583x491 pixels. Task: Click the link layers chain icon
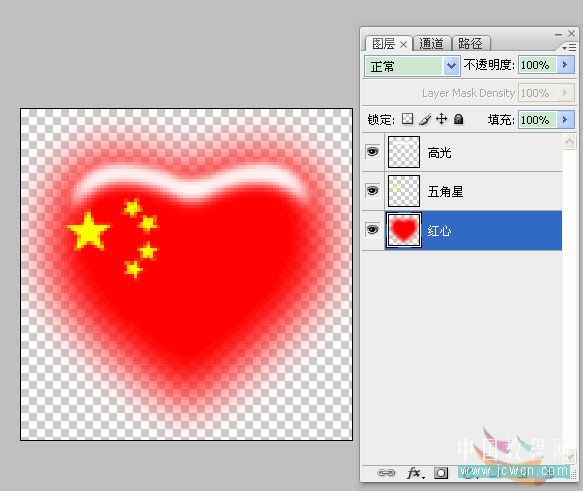click(386, 473)
